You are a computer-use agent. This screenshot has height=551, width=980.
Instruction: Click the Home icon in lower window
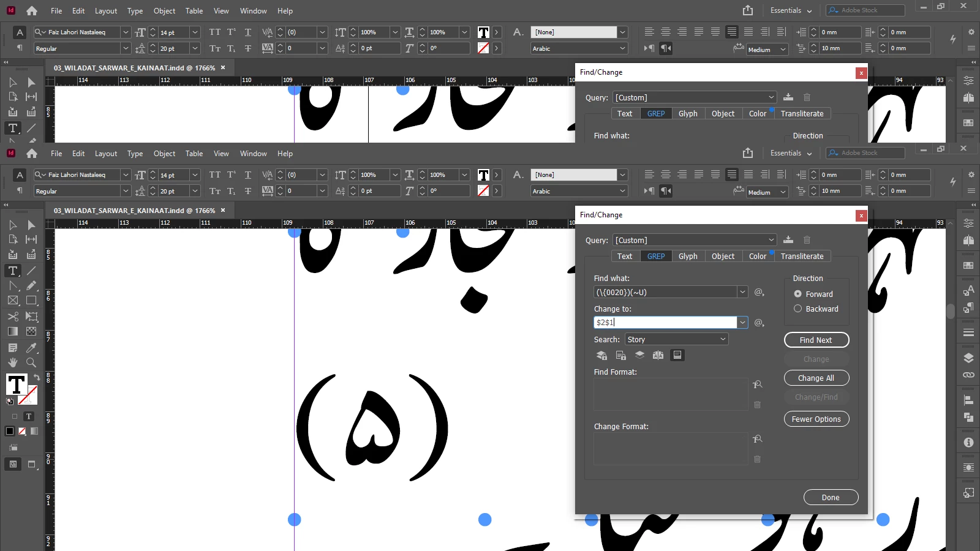coord(32,153)
